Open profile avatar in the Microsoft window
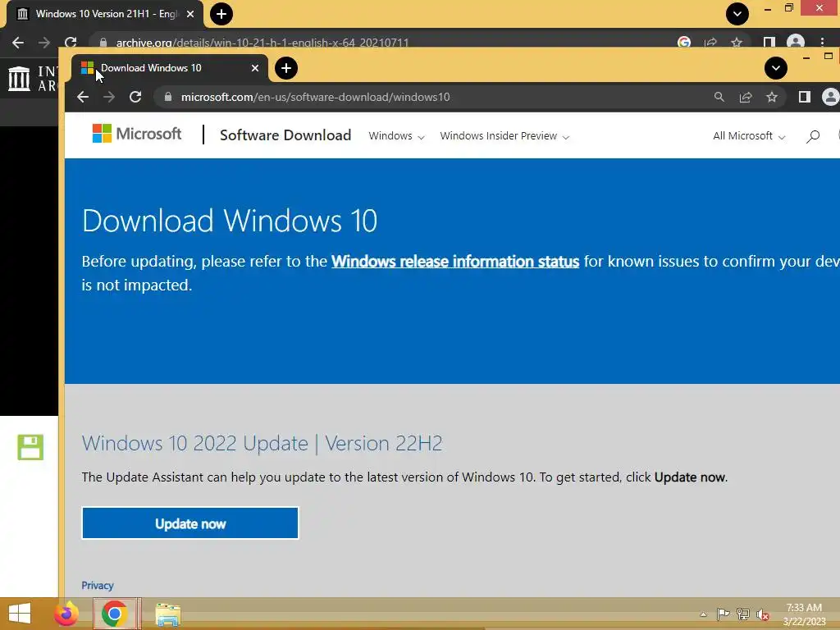Screen dimensions: 840x630 click(x=830, y=97)
